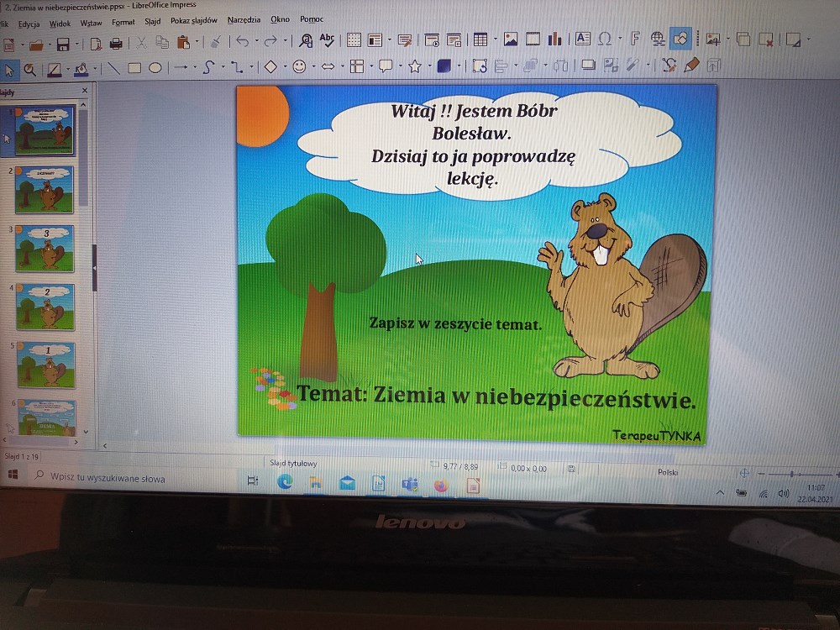Toggle the highlighted Draw Functions button
840x630 pixels.
pos(682,39)
